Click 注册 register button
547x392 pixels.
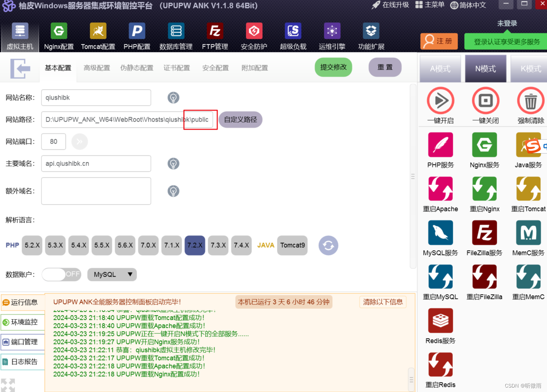point(439,41)
